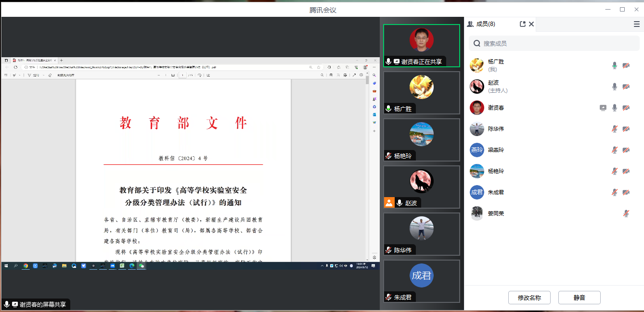The height and width of the screenshot is (312, 644).
Task: Select 谢贤春正在共享 video thumbnail
Action: click(x=421, y=45)
